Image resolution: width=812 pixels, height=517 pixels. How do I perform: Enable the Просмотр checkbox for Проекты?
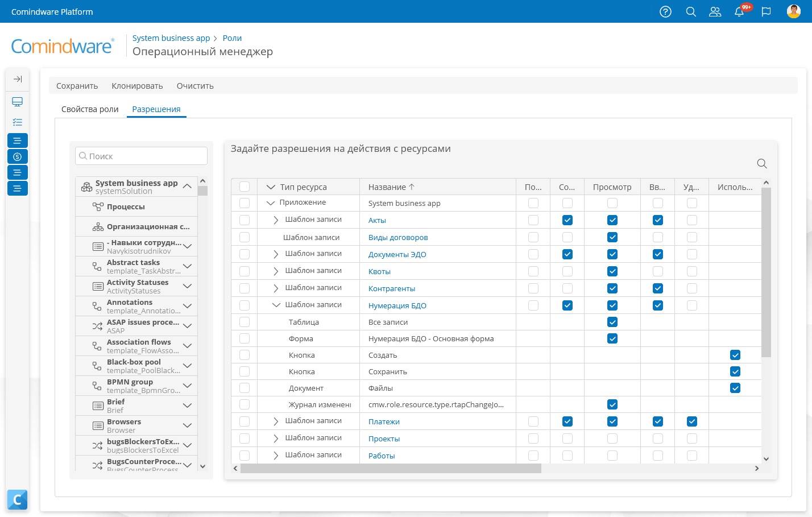612,439
